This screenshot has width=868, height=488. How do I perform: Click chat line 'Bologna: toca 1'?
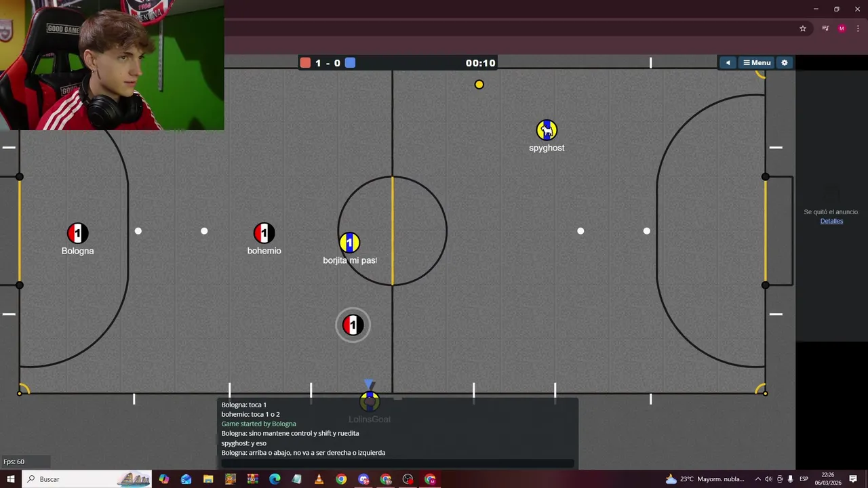[243, 405]
